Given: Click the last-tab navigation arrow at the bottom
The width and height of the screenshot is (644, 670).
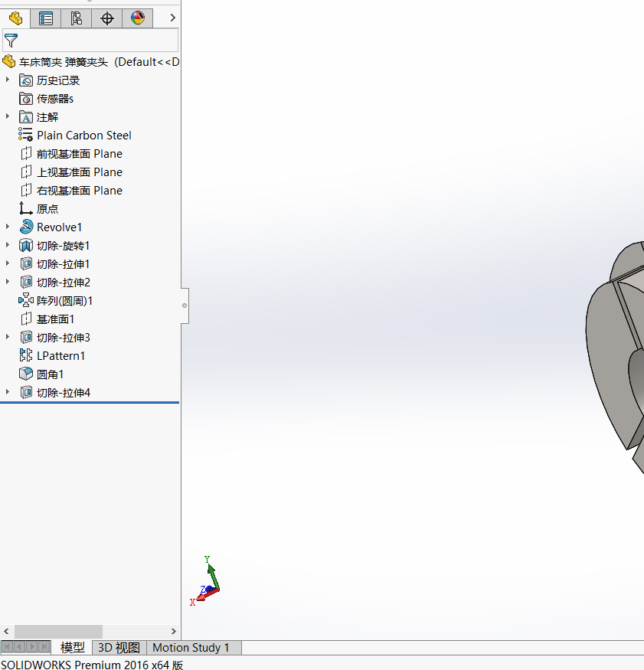Looking at the screenshot, I should (x=44, y=647).
